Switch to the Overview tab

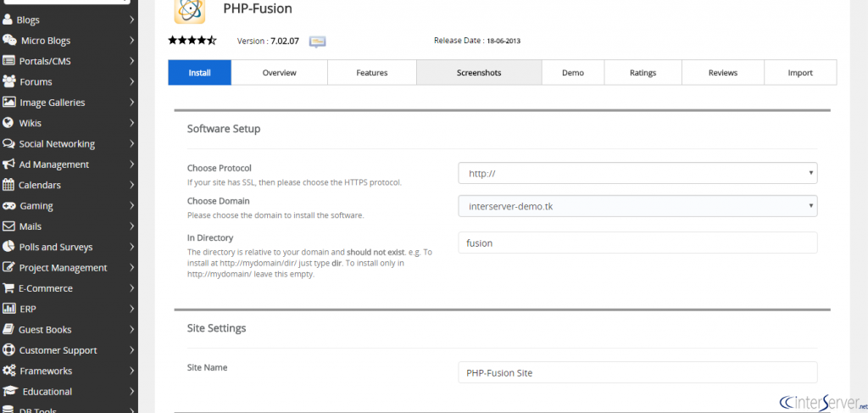tap(280, 73)
